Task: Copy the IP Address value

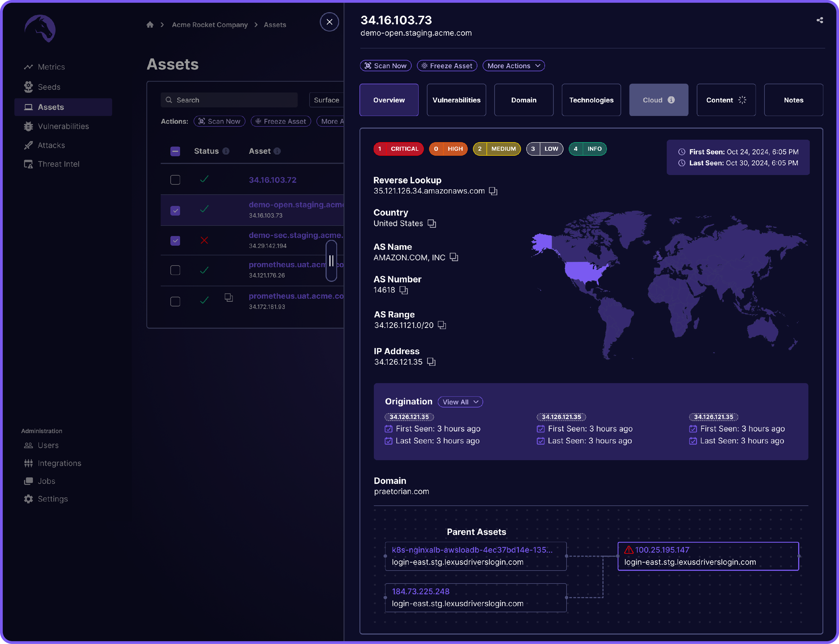Action: [x=431, y=362]
